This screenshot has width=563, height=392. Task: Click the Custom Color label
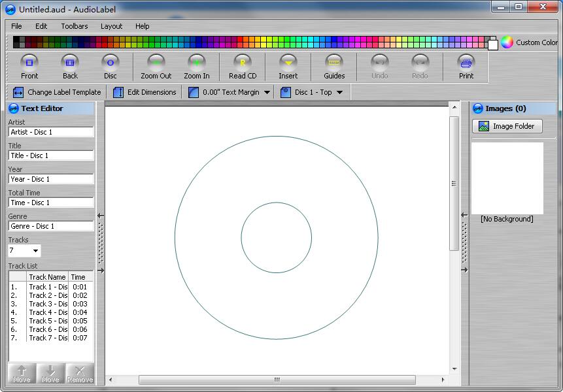[x=537, y=42]
